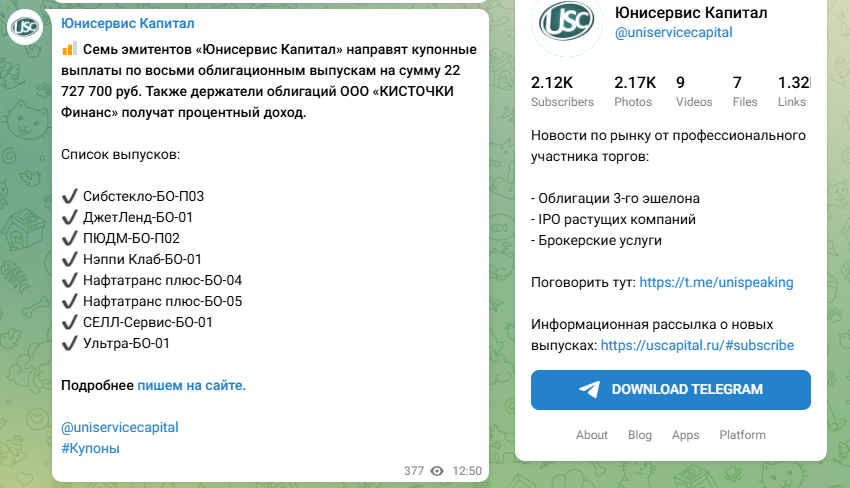Click the 377 views count
This screenshot has height=488, width=850.
click(x=414, y=471)
